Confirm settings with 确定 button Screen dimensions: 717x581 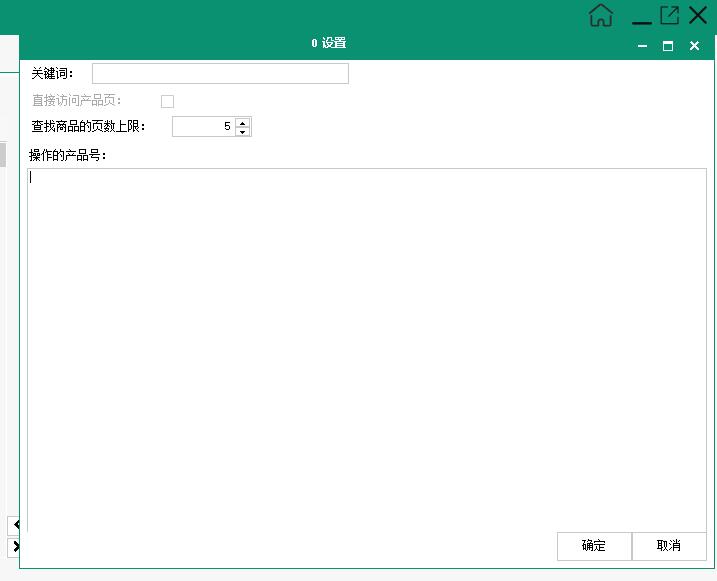point(594,546)
